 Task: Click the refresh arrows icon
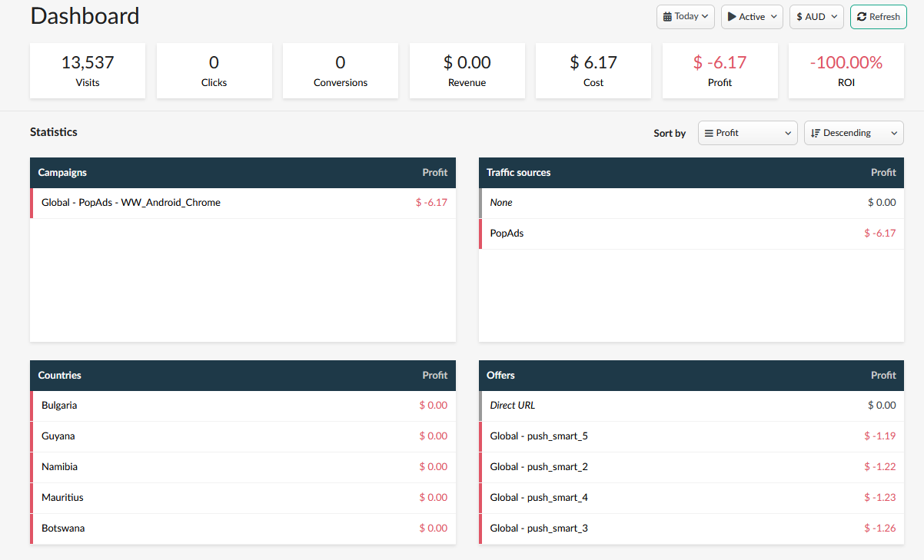[862, 17]
